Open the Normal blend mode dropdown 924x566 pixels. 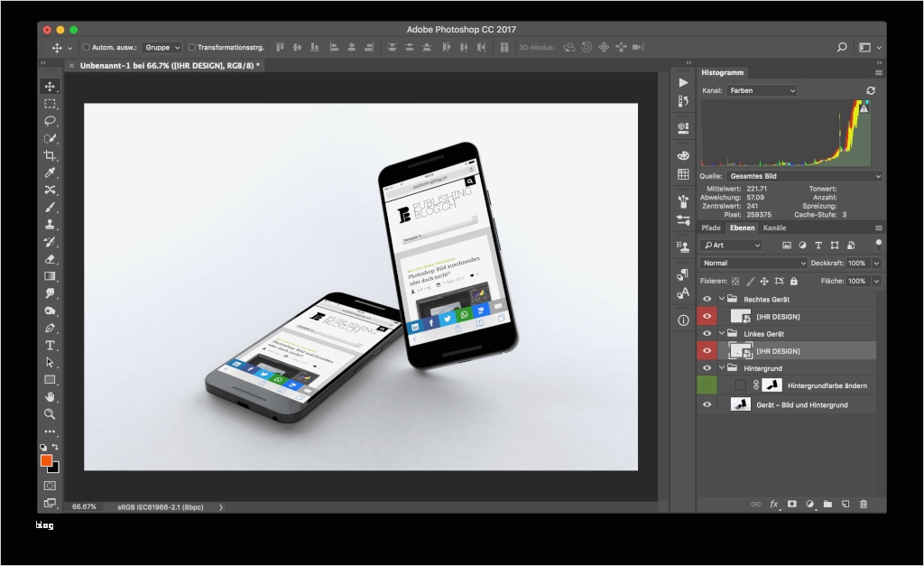tap(753, 263)
